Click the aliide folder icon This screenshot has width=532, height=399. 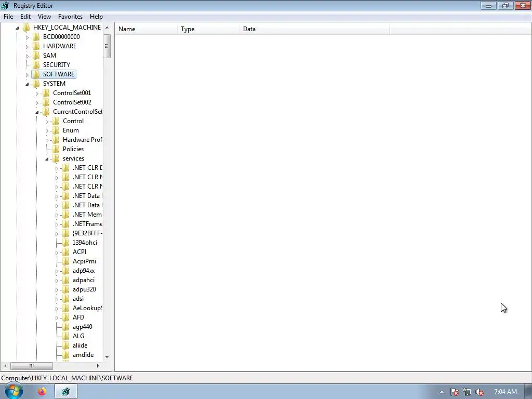pos(66,345)
